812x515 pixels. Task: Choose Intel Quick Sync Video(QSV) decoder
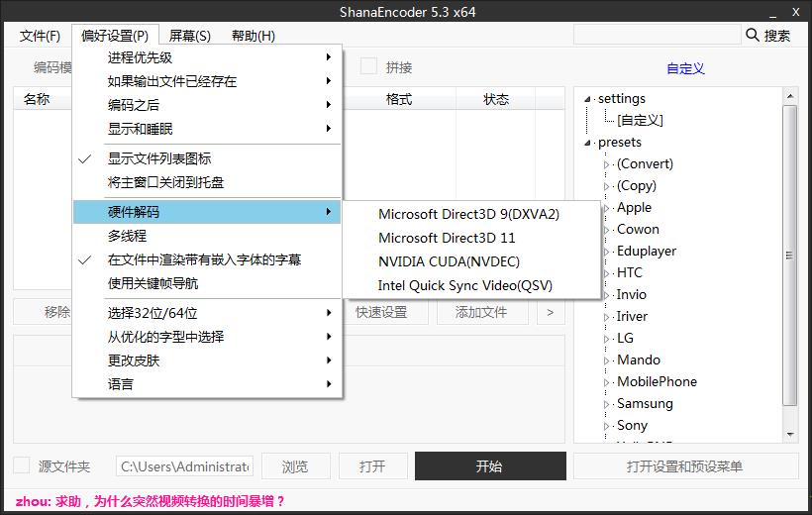point(471,285)
